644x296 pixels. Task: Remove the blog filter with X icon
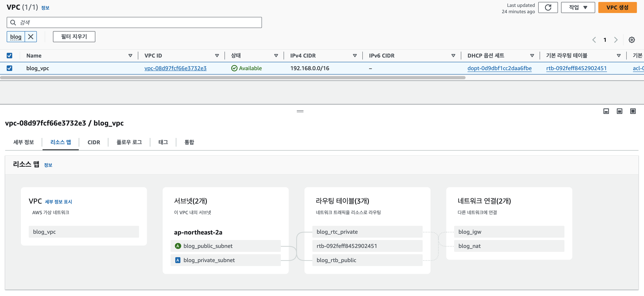tap(31, 37)
